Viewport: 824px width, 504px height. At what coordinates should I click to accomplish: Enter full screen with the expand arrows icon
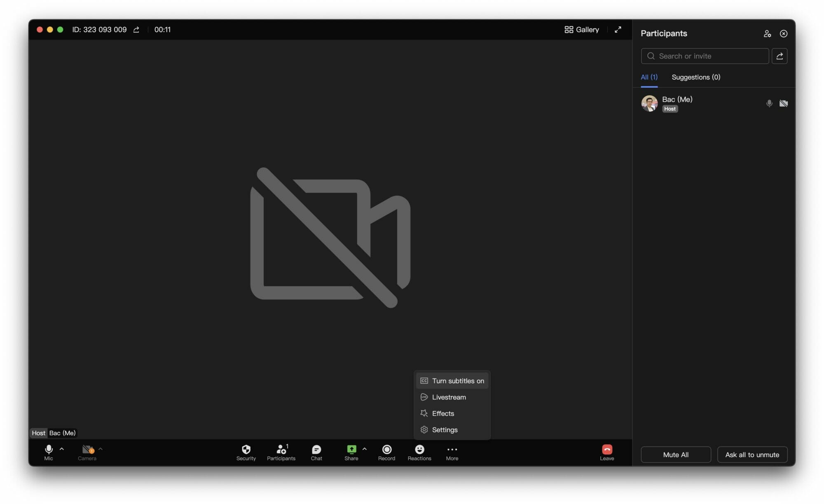click(x=618, y=30)
